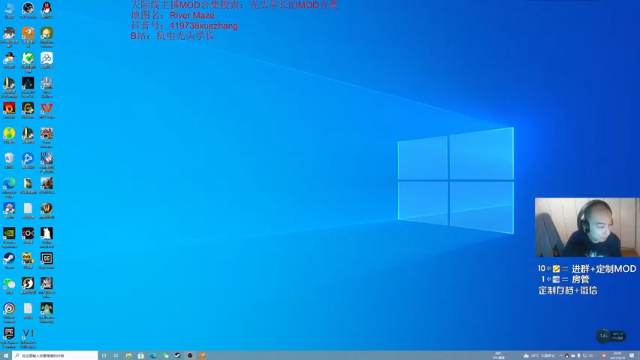The image size is (640, 360).
Task: Open the taskbar clock and date
Action: 617,356
